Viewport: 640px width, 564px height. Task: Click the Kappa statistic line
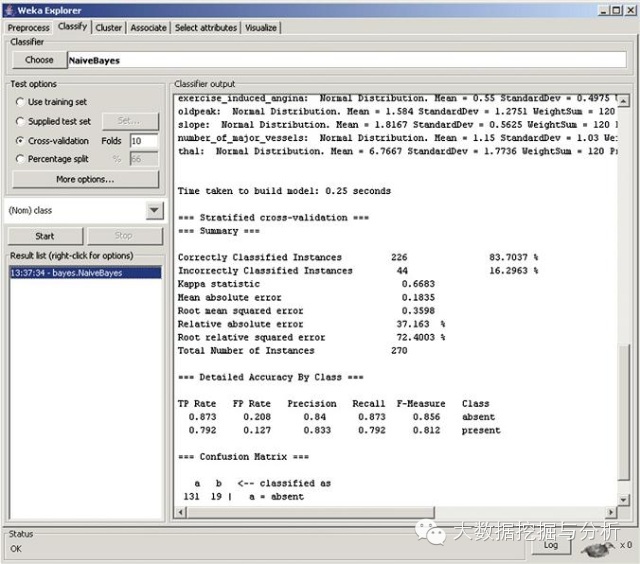pos(307,284)
